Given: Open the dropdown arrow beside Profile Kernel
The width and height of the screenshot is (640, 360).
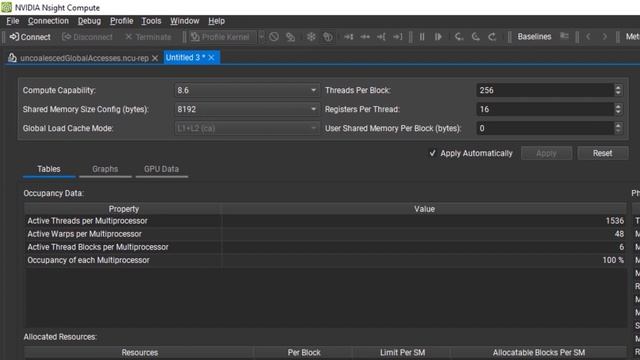Looking at the screenshot, I should pyautogui.click(x=261, y=37).
